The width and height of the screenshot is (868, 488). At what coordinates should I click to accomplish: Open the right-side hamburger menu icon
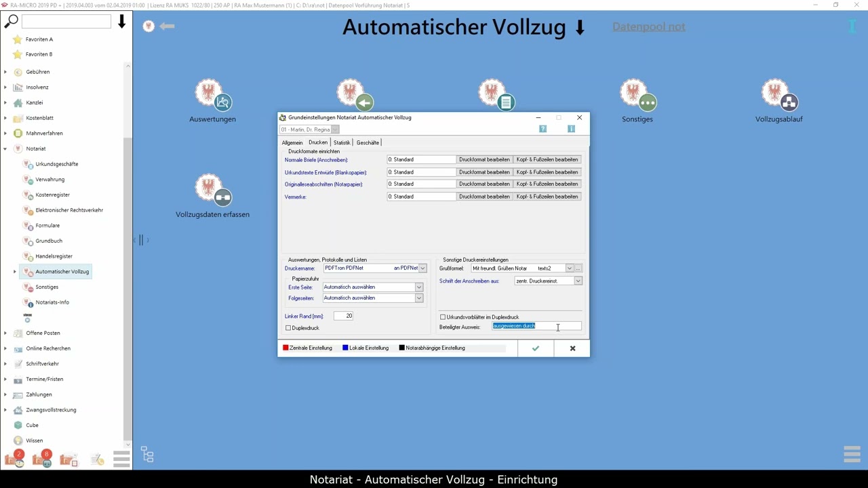852,454
